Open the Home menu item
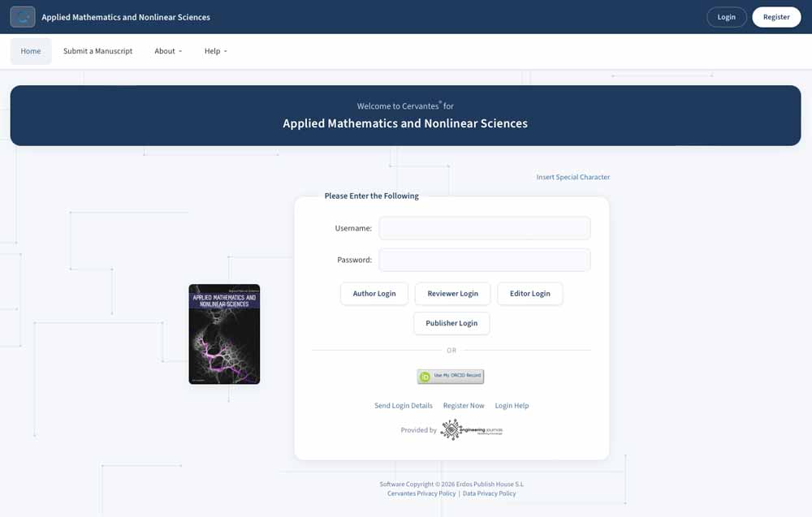The image size is (812, 517). pyautogui.click(x=31, y=51)
